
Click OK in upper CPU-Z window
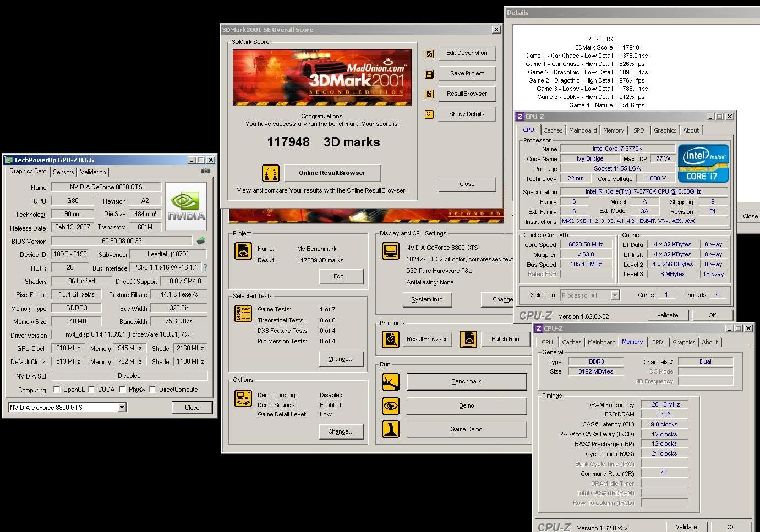point(713,315)
